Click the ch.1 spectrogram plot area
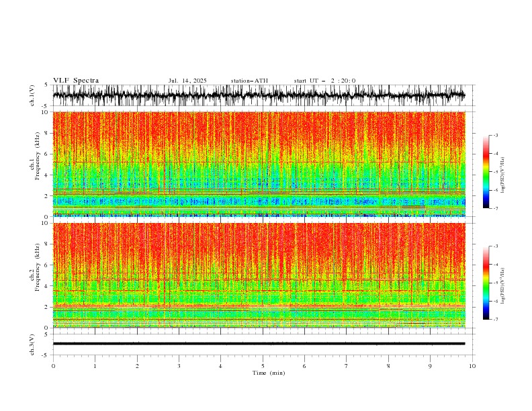The image size is (532, 411). (x=259, y=164)
